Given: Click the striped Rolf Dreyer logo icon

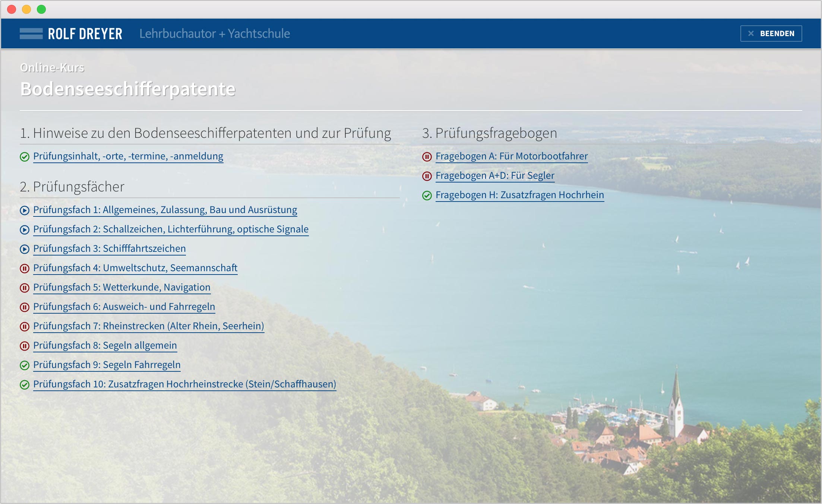Looking at the screenshot, I should coord(31,34).
